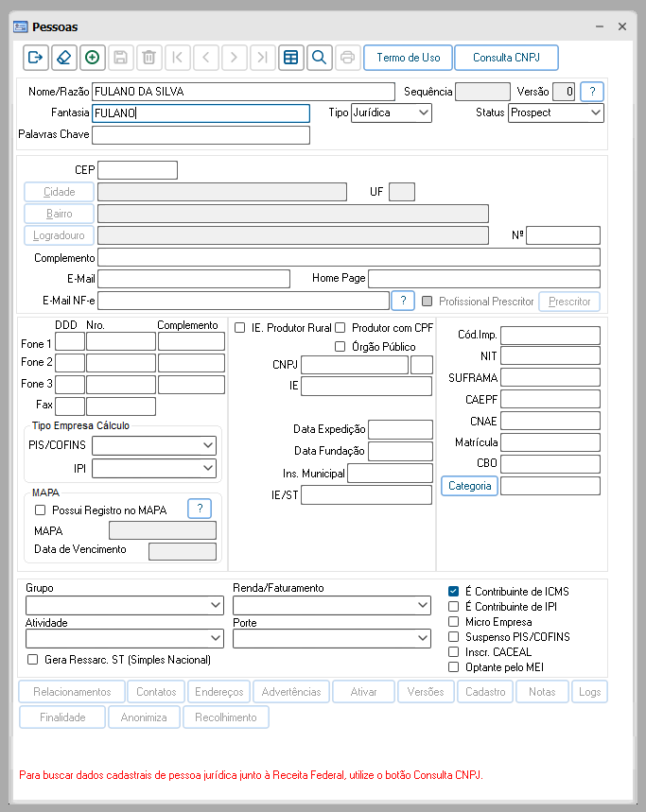Viewport: 646px width, 812px height.
Task: Click the Fone 1 DDD field
Action: (x=70, y=342)
